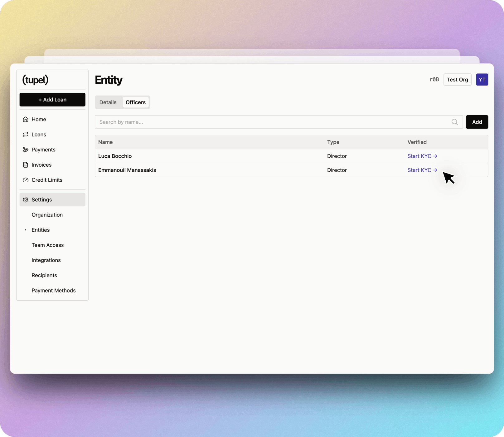Start KYC for Luca Bocchio
The width and height of the screenshot is (504, 437).
[x=422, y=156]
